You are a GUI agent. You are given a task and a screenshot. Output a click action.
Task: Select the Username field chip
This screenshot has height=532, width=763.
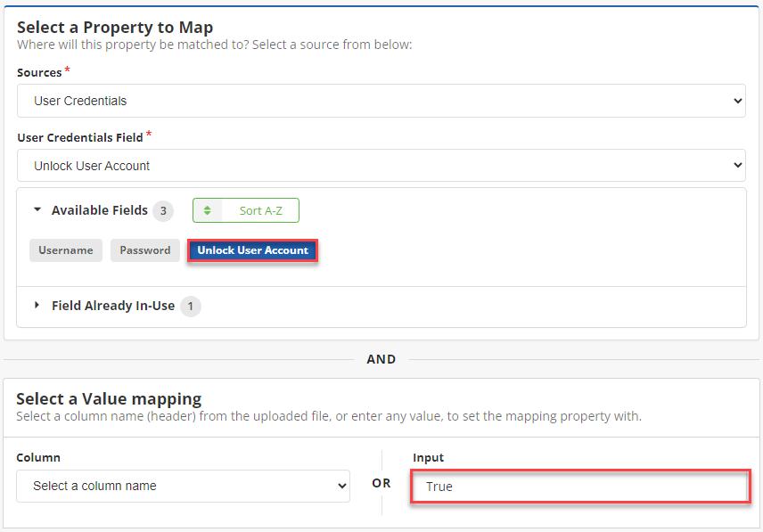(66, 250)
